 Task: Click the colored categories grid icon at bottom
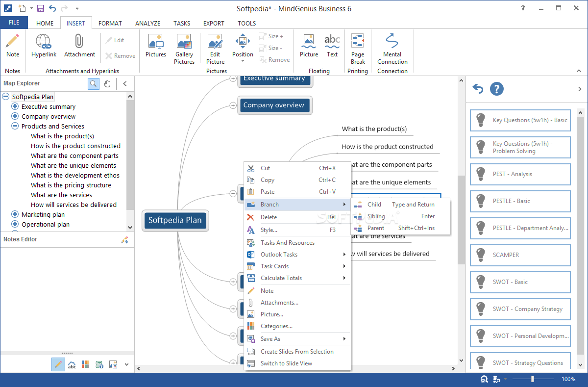tap(86, 364)
